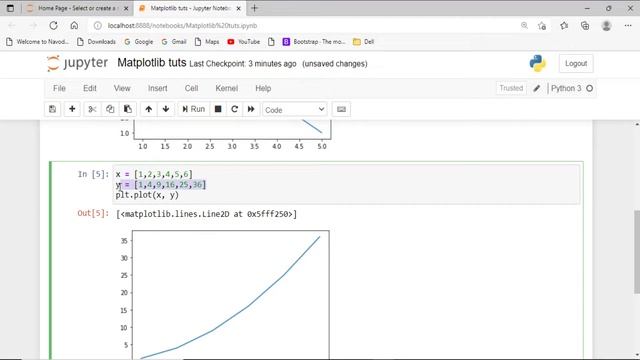Go to the browser home page
Image resolution: width=640 pixels, height=360 pixels.
coord(74,26)
